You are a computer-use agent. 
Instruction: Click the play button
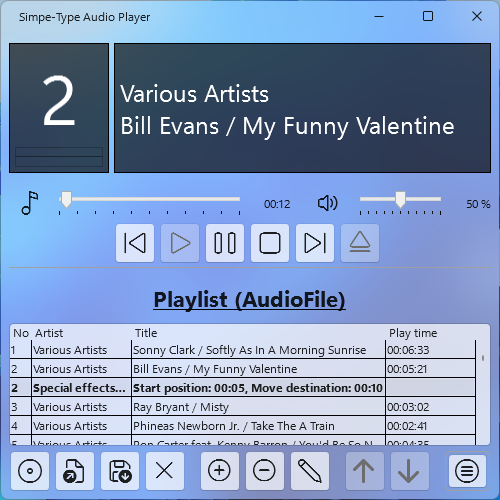[180, 243]
